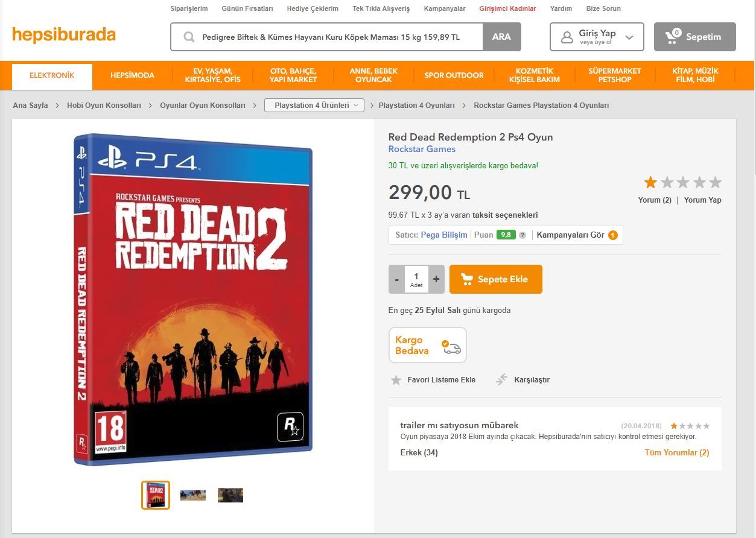Increase quantity with the plus stepper
The width and height of the screenshot is (756, 538).
[x=435, y=279]
